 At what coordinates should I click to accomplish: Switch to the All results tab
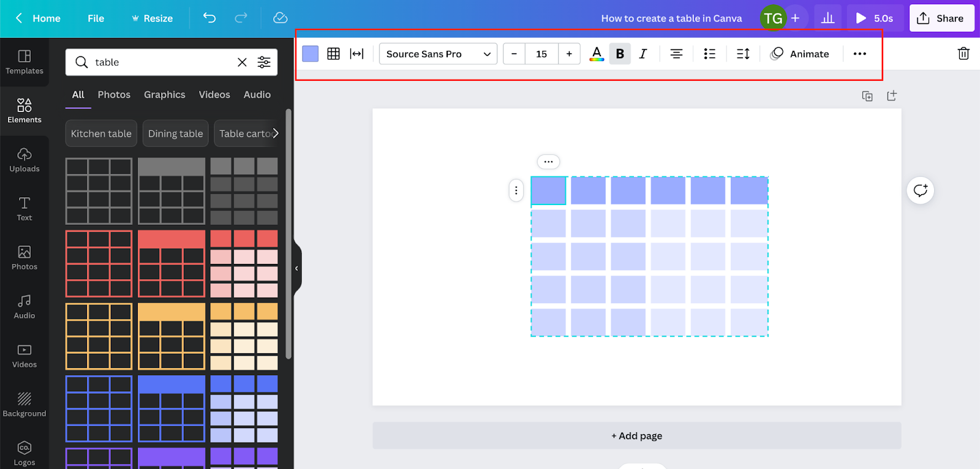pos(78,95)
